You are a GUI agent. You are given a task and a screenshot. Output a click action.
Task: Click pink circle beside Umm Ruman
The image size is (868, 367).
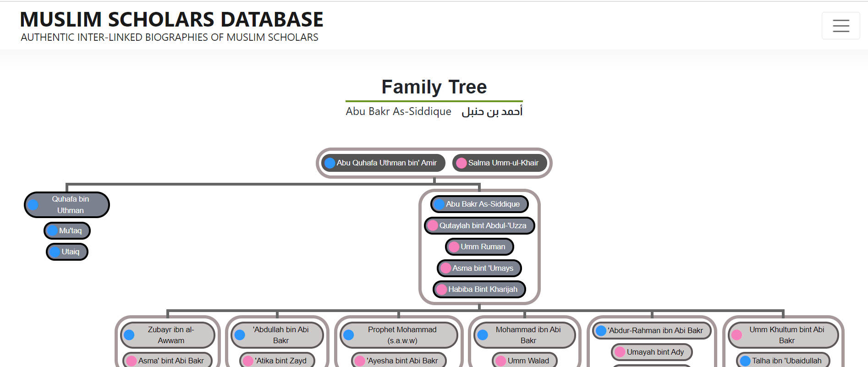pos(454,247)
